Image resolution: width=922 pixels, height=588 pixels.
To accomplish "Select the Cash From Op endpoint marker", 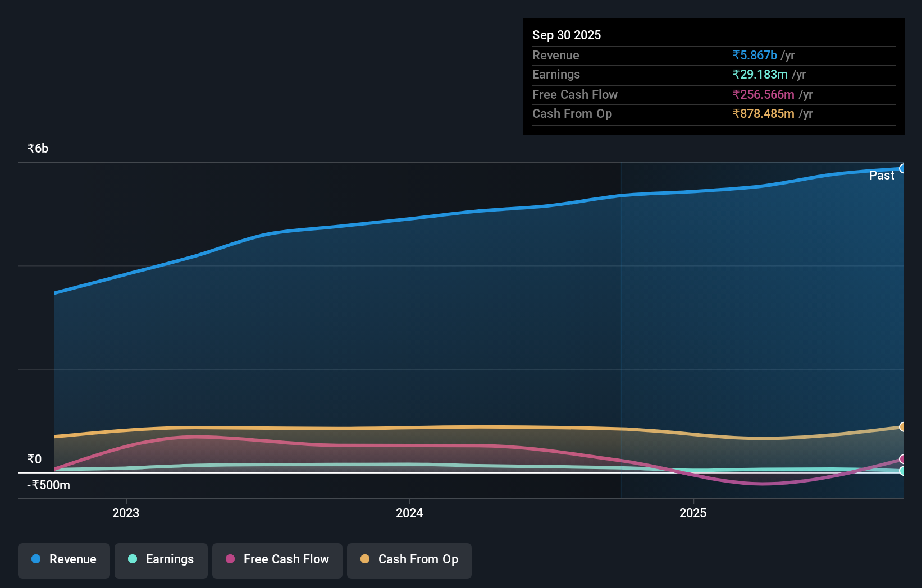I will click(903, 428).
